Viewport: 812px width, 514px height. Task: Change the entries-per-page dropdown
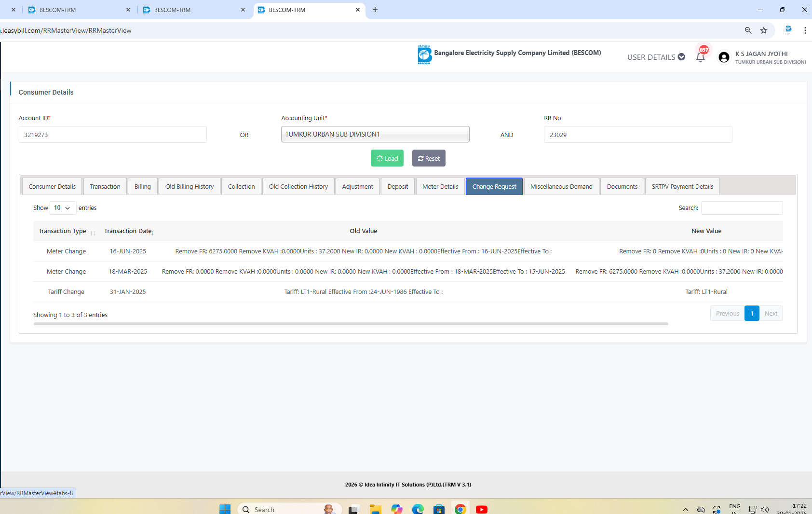tap(63, 208)
